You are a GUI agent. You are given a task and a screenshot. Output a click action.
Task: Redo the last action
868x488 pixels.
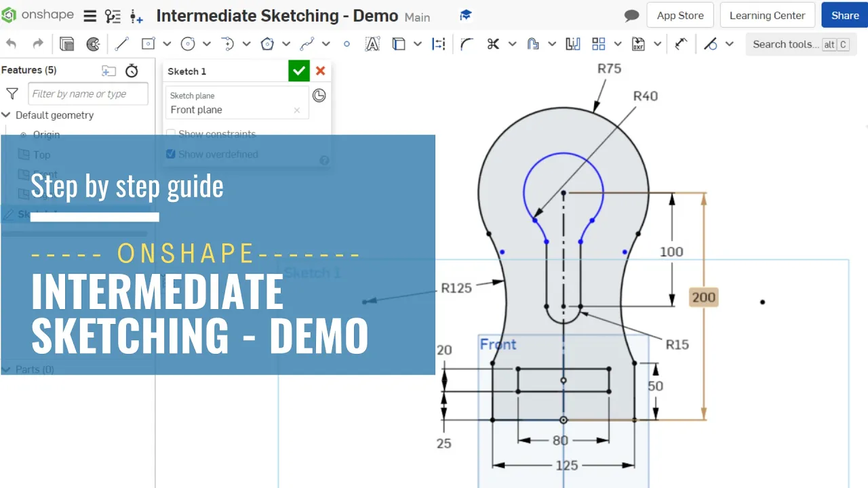pyautogui.click(x=38, y=44)
